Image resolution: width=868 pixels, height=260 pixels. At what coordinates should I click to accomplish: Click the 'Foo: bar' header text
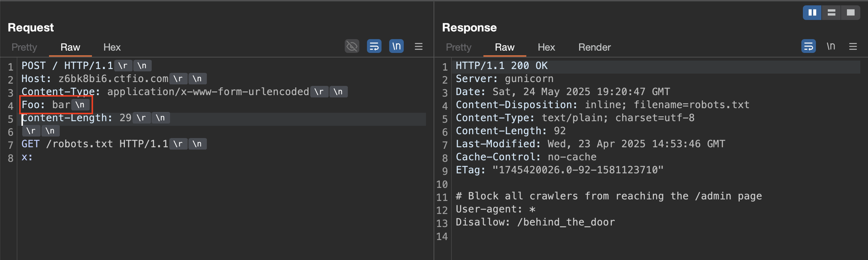point(46,105)
